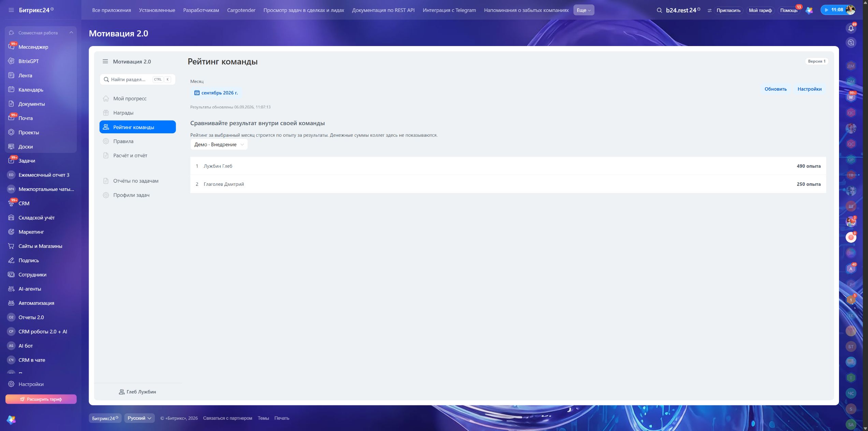The height and width of the screenshot is (431, 868).
Task: Open the chat bubble icon under bell
Action: pyautogui.click(x=851, y=43)
